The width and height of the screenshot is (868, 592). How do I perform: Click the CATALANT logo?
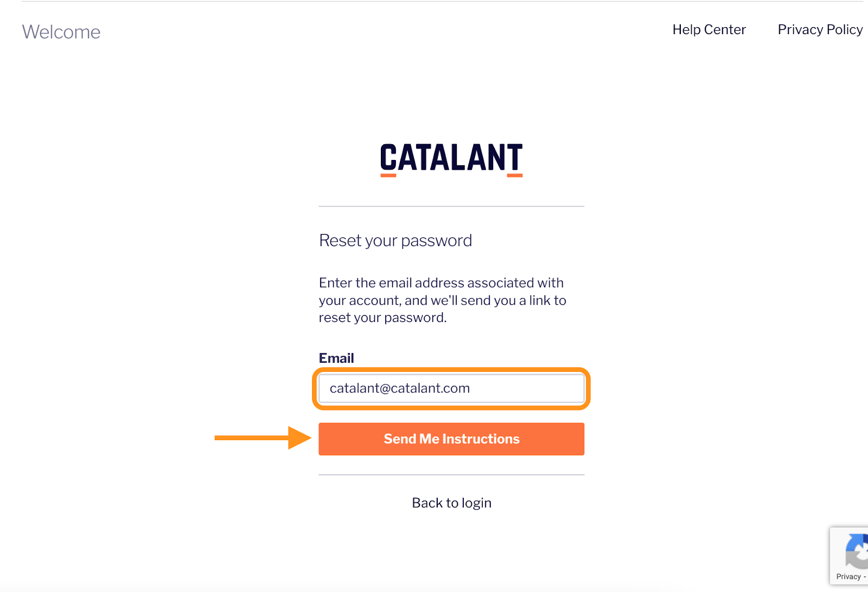coord(451,158)
